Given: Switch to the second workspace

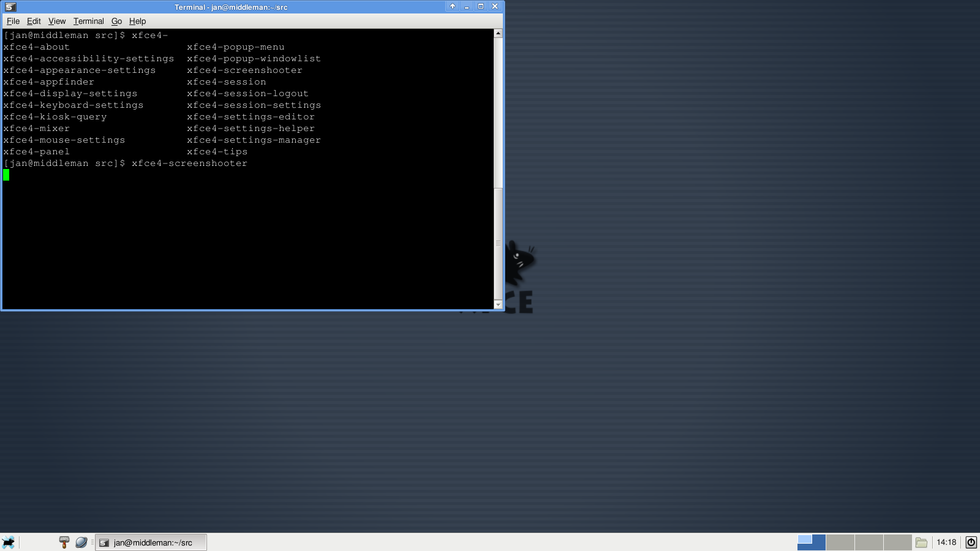Looking at the screenshot, I should (x=840, y=542).
